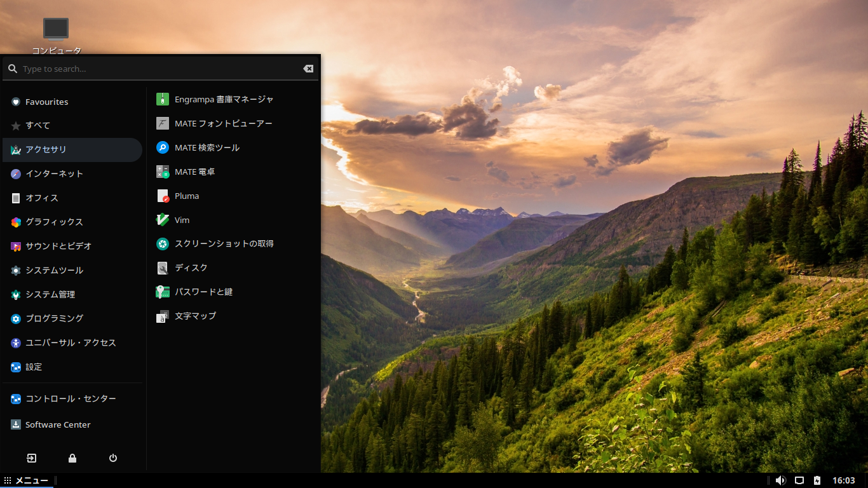Select the インターネット category
The height and width of the screenshot is (488, 868).
click(x=72, y=174)
